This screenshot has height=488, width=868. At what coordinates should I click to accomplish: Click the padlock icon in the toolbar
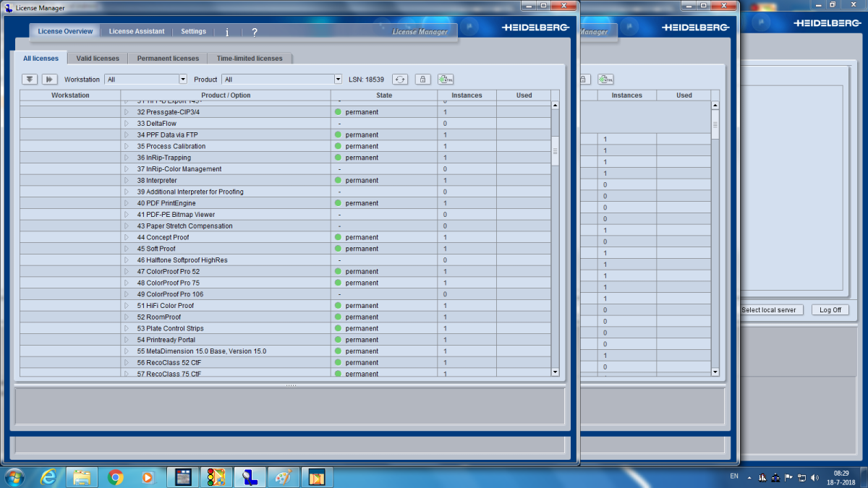[422, 80]
